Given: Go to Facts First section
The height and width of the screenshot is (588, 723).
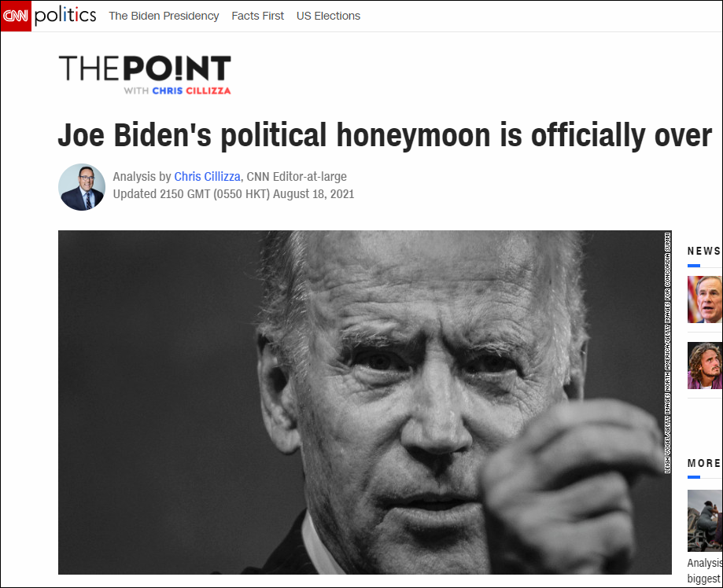Looking at the screenshot, I should coord(258,16).
